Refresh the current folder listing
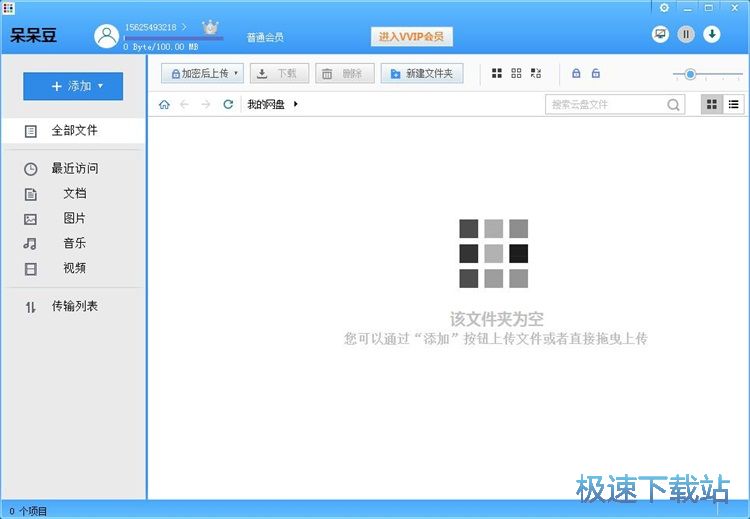 coord(228,104)
